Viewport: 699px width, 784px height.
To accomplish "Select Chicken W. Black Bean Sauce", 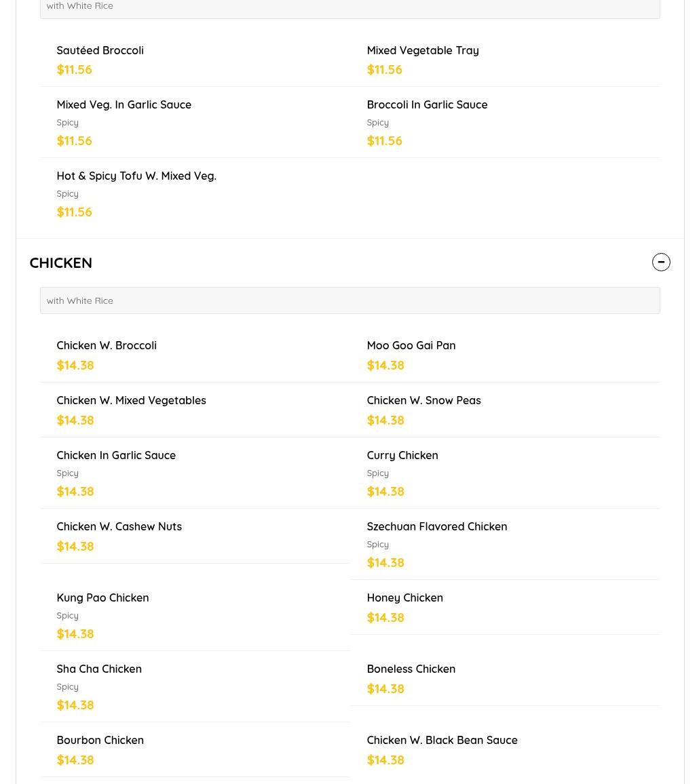I will click(442, 741).
